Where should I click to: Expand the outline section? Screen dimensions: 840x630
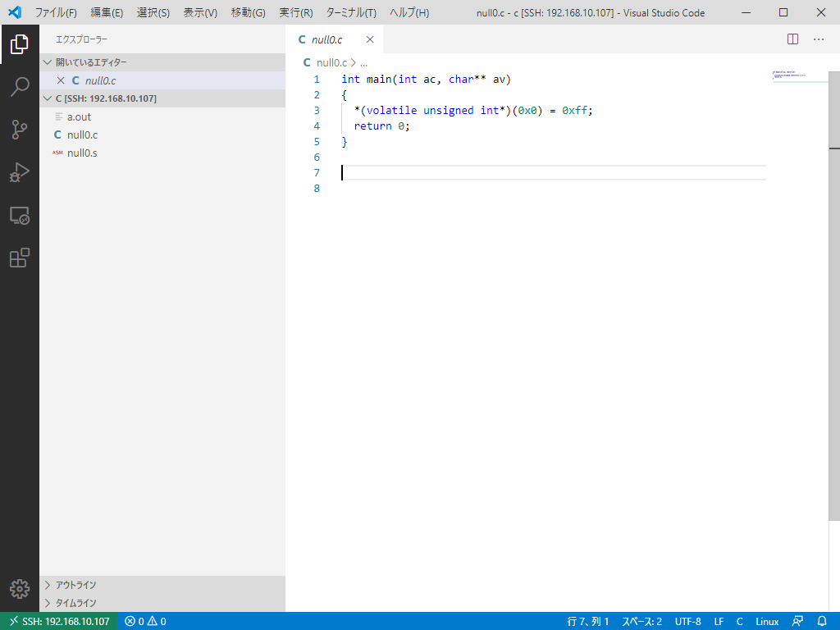click(75, 585)
